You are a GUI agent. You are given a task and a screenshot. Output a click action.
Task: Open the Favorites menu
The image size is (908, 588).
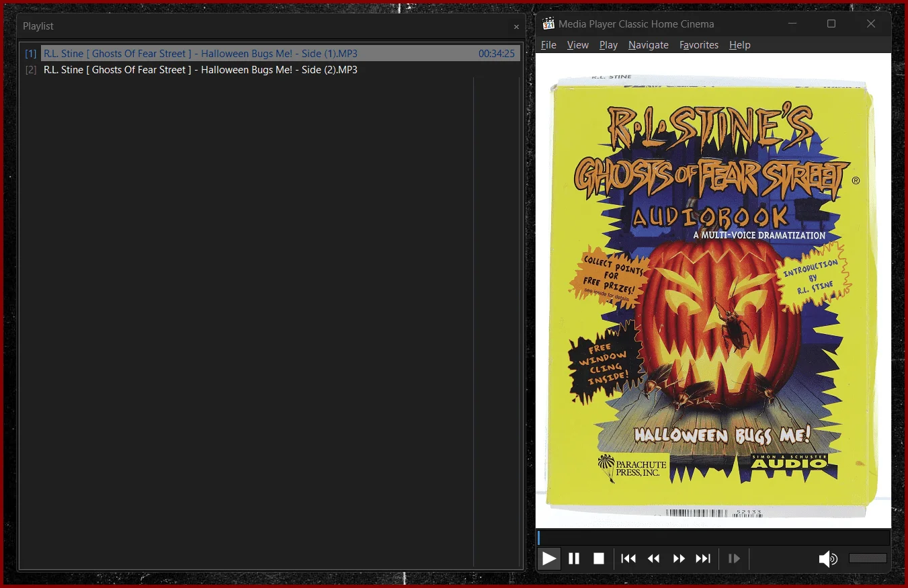(x=699, y=45)
